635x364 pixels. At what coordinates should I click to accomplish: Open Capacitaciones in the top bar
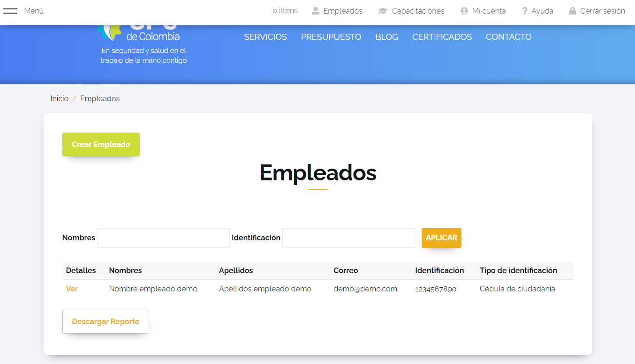418,11
